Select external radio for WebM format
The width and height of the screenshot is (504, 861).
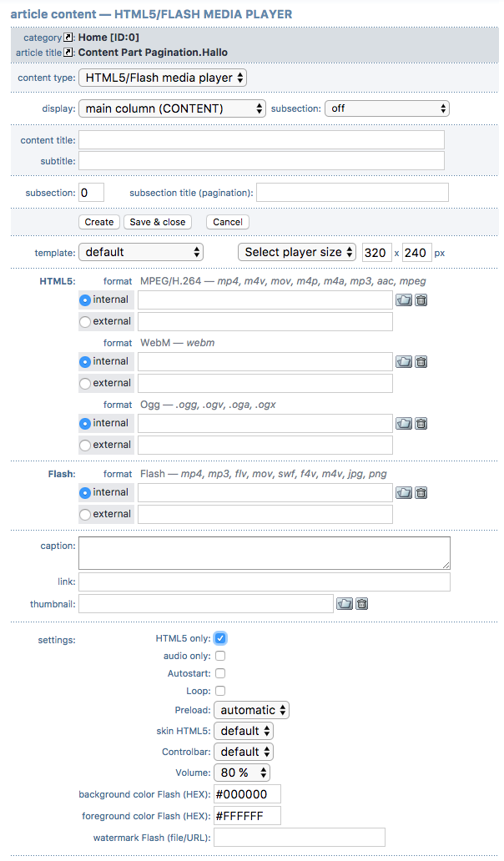click(85, 383)
